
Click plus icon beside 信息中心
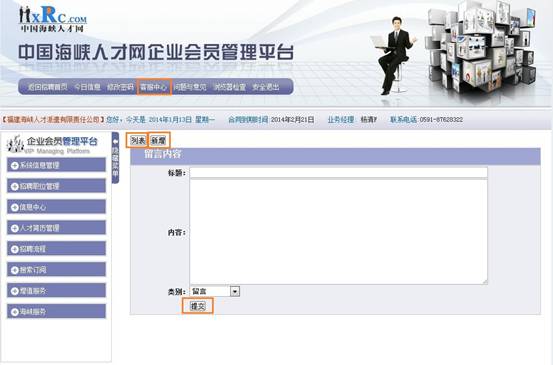point(14,207)
